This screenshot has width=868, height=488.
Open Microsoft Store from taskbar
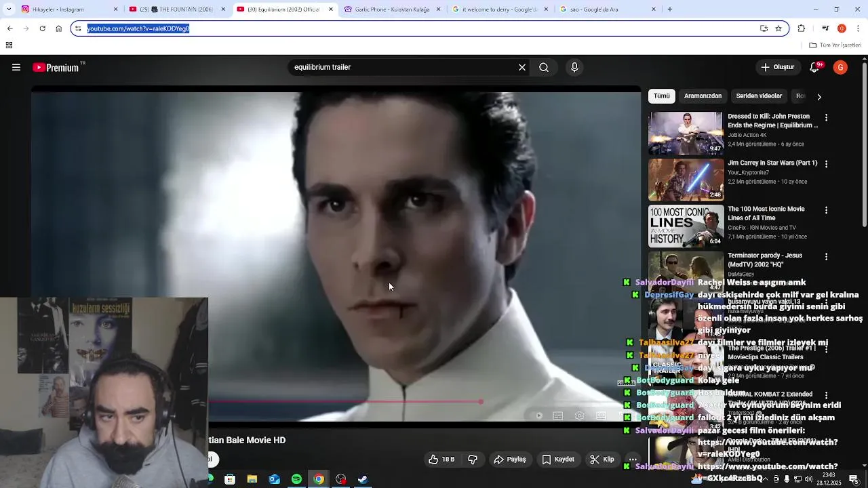pyautogui.click(x=230, y=479)
